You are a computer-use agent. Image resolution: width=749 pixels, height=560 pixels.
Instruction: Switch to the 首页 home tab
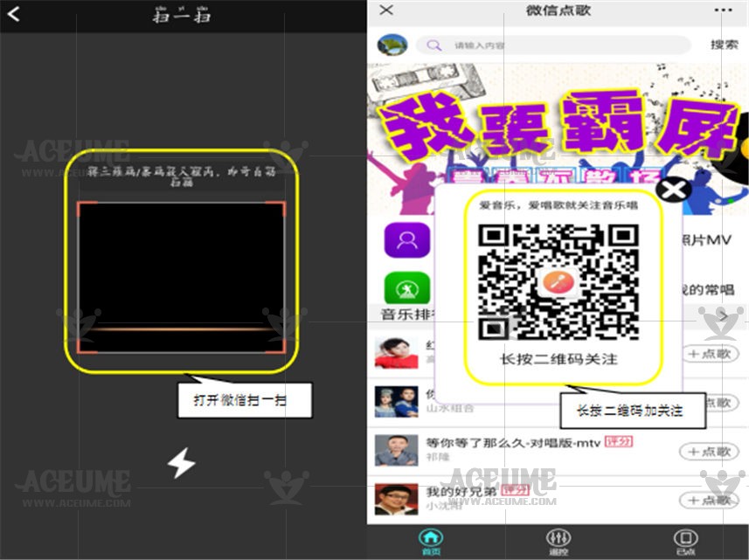(x=431, y=541)
